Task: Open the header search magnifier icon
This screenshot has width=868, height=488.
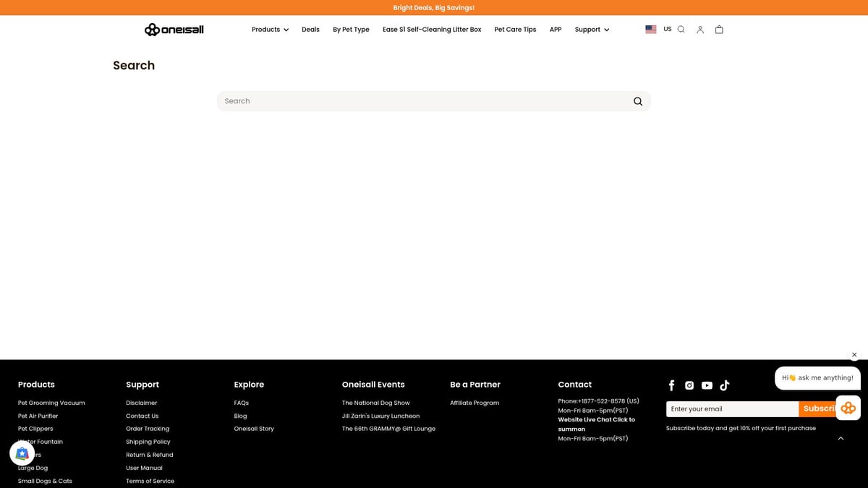Action: [x=681, y=30]
